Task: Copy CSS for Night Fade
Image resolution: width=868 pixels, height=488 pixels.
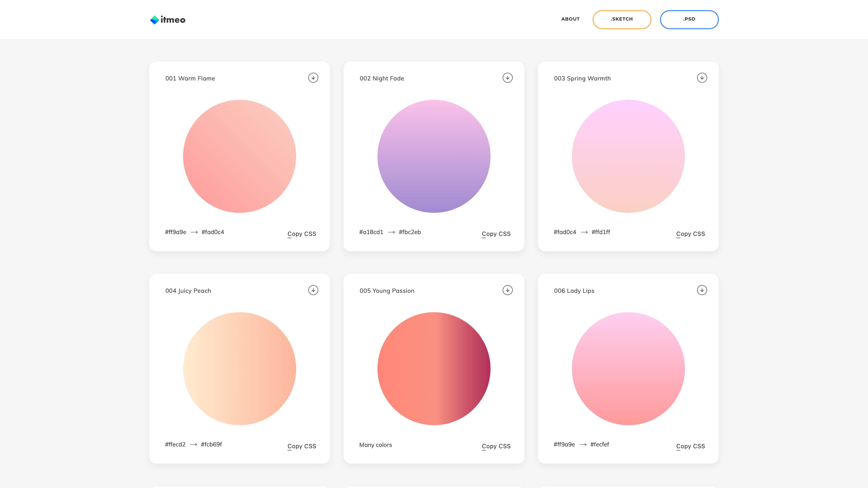Action: (496, 234)
